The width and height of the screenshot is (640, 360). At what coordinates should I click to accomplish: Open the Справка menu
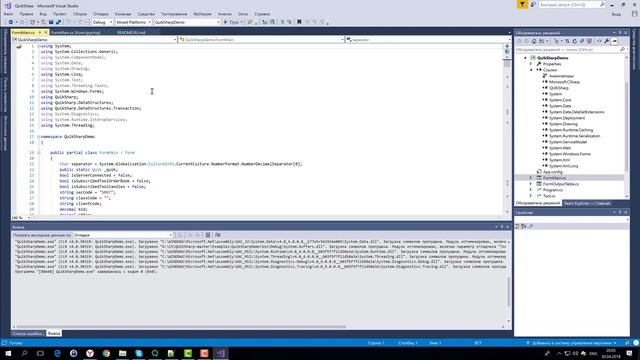tap(262, 14)
